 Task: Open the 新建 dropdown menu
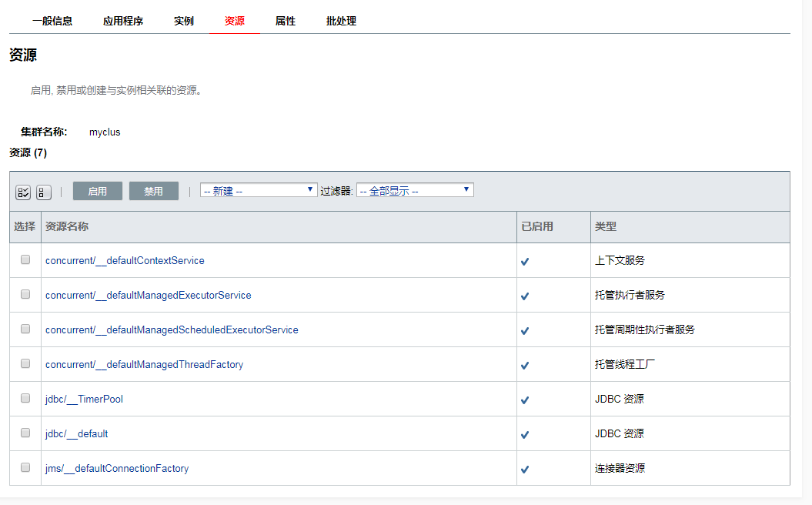[x=259, y=190]
